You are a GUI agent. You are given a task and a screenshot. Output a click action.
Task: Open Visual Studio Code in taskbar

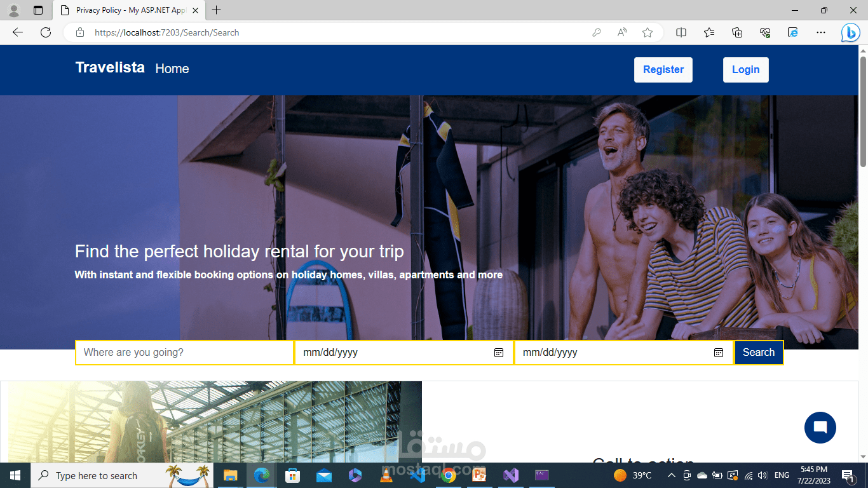click(417, 475)
